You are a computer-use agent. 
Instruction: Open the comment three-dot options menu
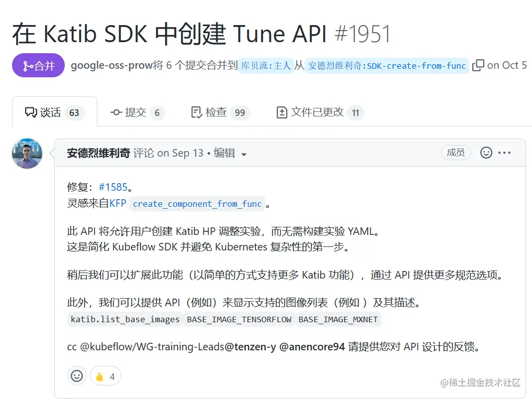click(x=504, y=153)
